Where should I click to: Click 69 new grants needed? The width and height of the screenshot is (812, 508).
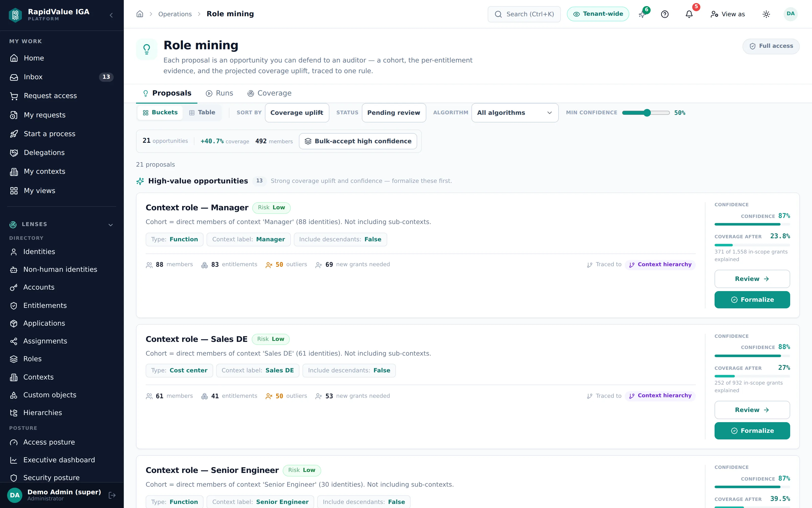pos(353,264)
